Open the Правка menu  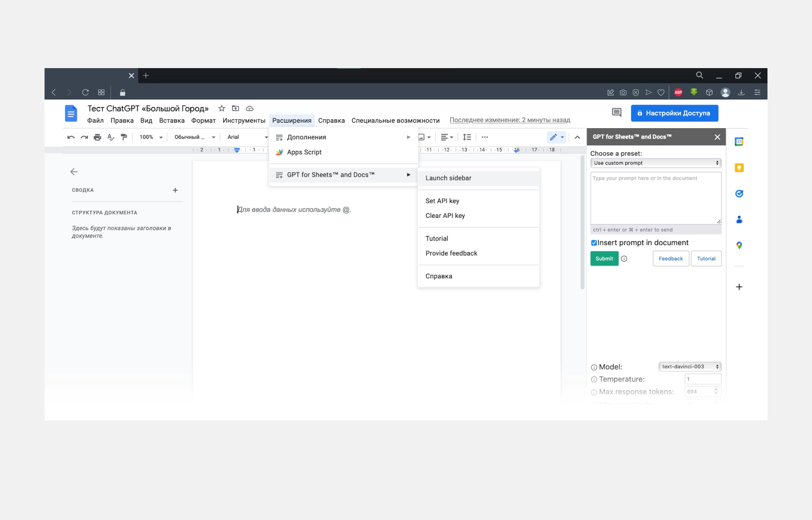coord(122,121)
